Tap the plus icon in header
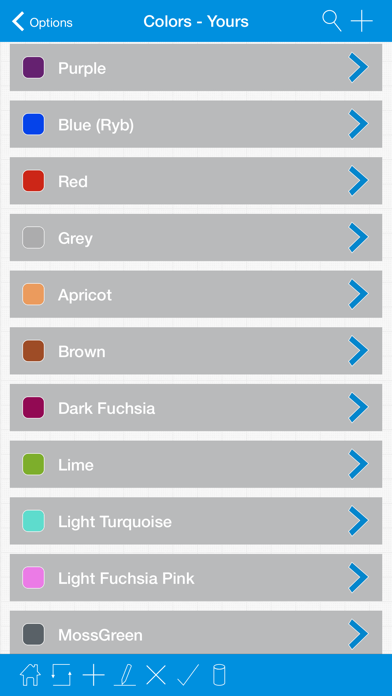 click(362, 21)
